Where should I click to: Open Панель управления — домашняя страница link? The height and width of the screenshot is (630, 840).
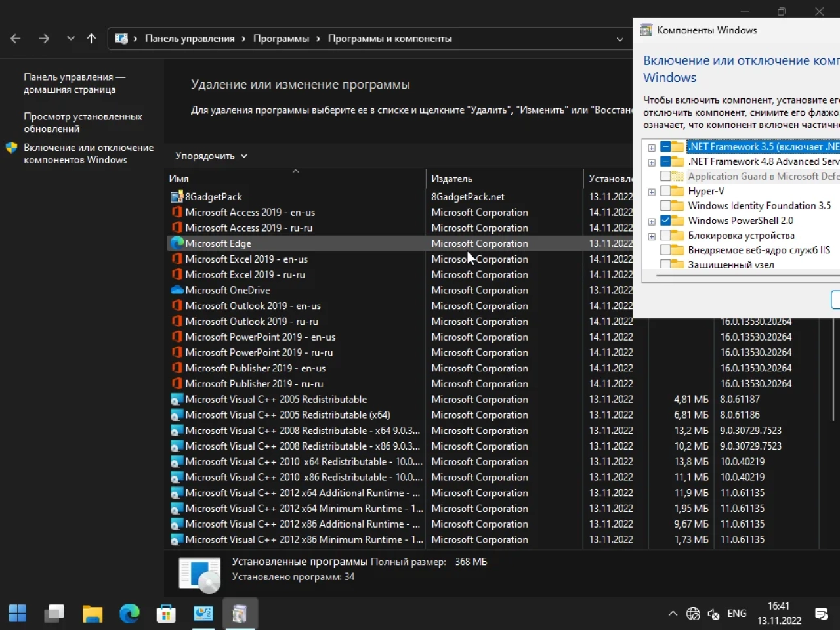[x=74, y=83]
